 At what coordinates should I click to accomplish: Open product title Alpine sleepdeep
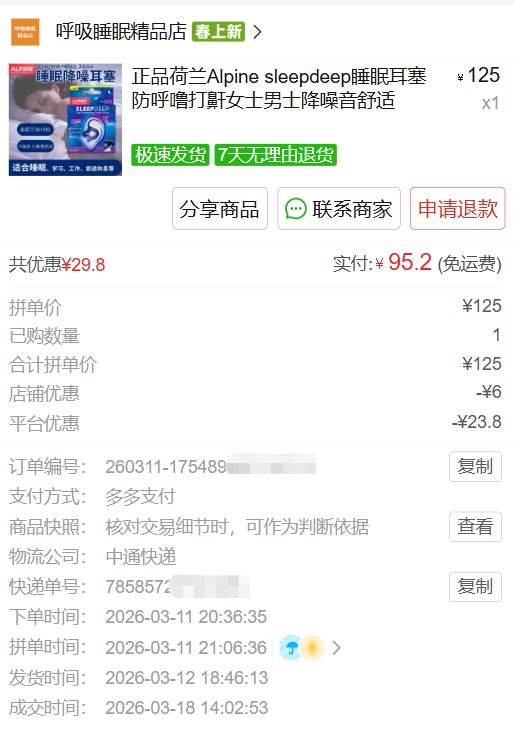coord(278,88)
